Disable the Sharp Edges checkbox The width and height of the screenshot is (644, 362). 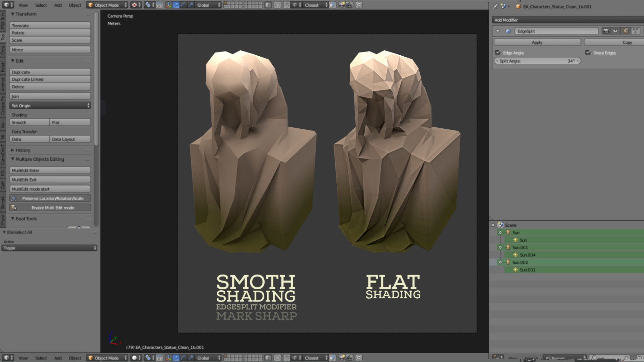tap(588, 52)
